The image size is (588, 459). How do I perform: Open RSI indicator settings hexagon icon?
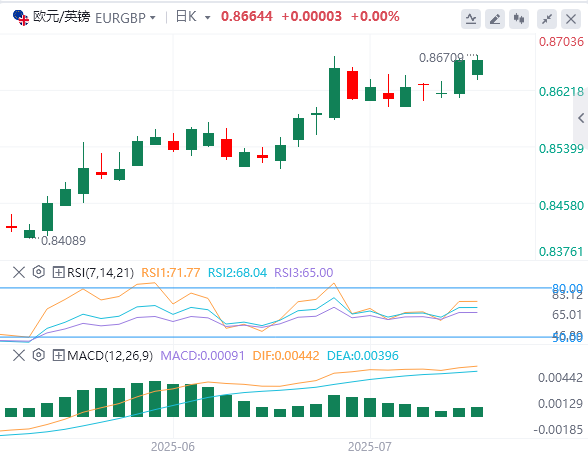tap(39, 272)
